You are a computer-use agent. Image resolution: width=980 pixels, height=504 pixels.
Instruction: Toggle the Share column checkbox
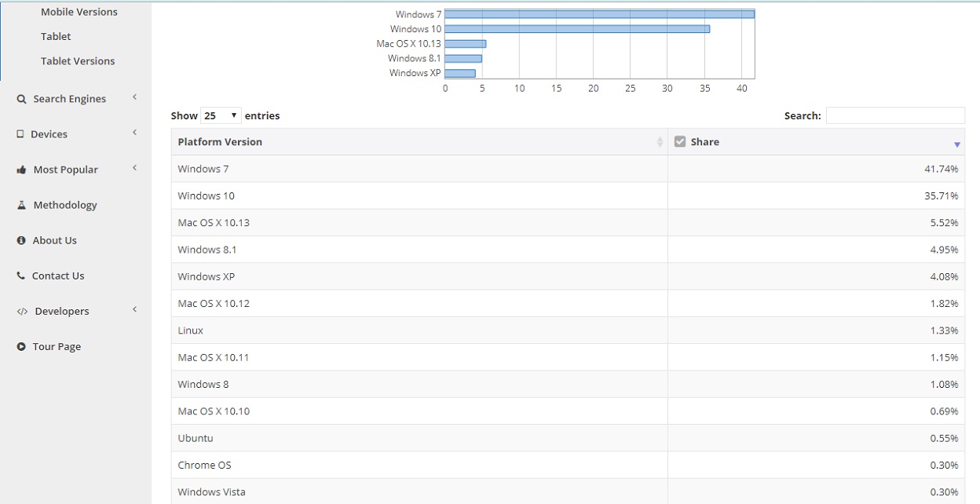point(680,142)
